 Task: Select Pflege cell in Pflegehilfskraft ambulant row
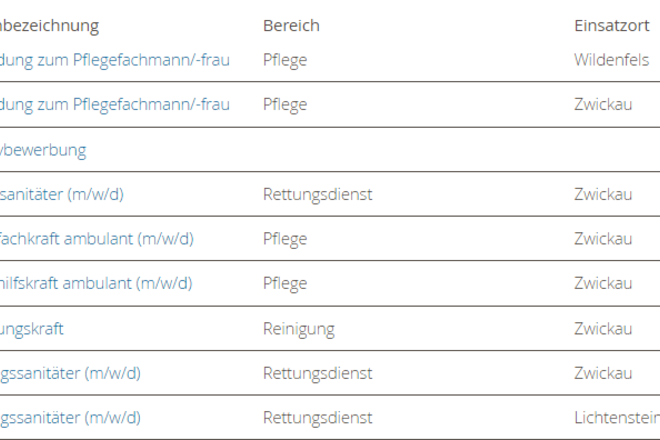(x=285, y=283)
